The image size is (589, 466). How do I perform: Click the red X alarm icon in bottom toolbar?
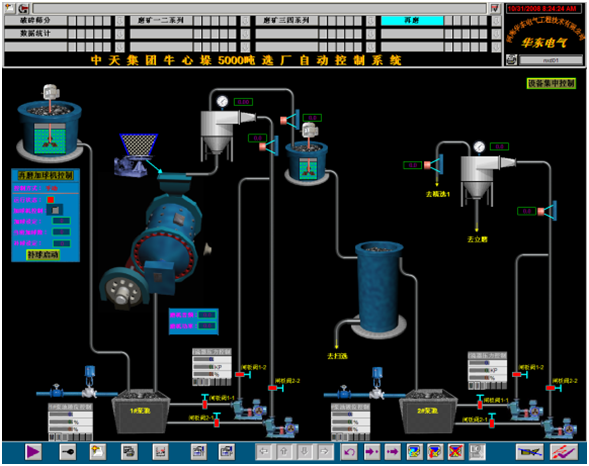pos(456,452)
